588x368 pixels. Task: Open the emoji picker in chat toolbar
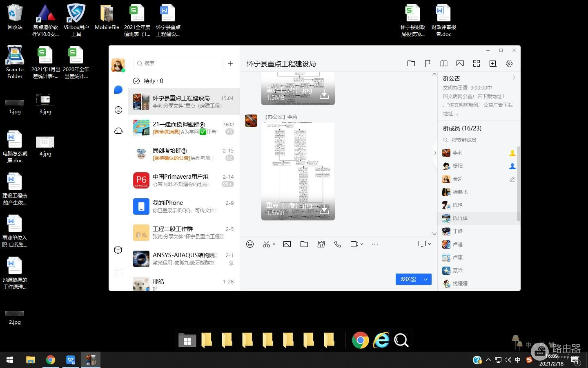pyautogui.click(x=250, y=244)
